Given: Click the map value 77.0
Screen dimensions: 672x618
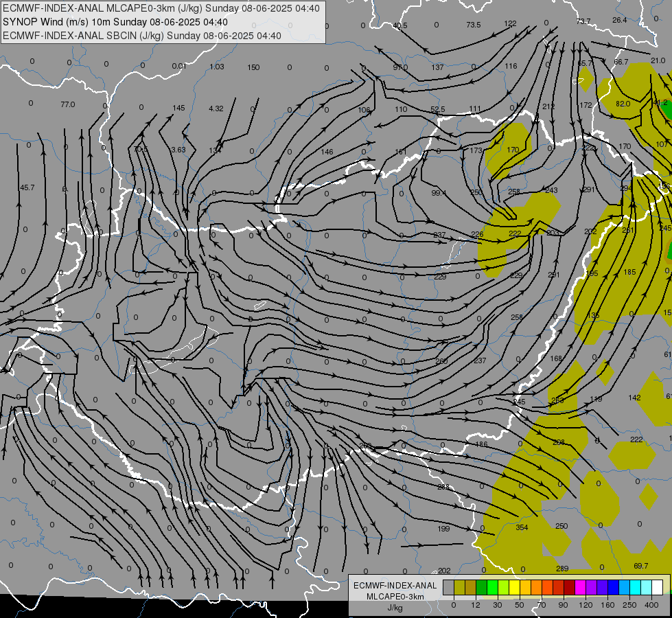Looking at the screenshot, I should [x=68, y=104].
